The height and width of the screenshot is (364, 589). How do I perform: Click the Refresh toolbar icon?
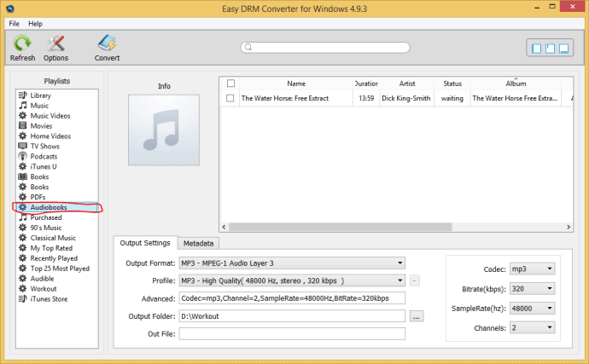pyautogui.click(x=22, y=43)
